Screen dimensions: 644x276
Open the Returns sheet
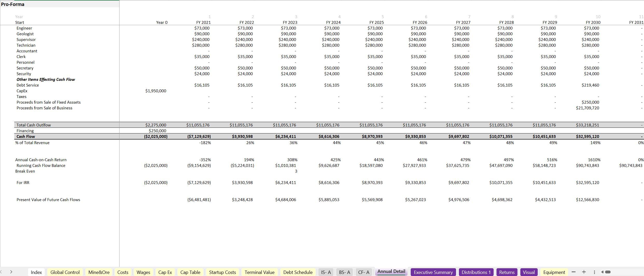click(x=507, y=272)
